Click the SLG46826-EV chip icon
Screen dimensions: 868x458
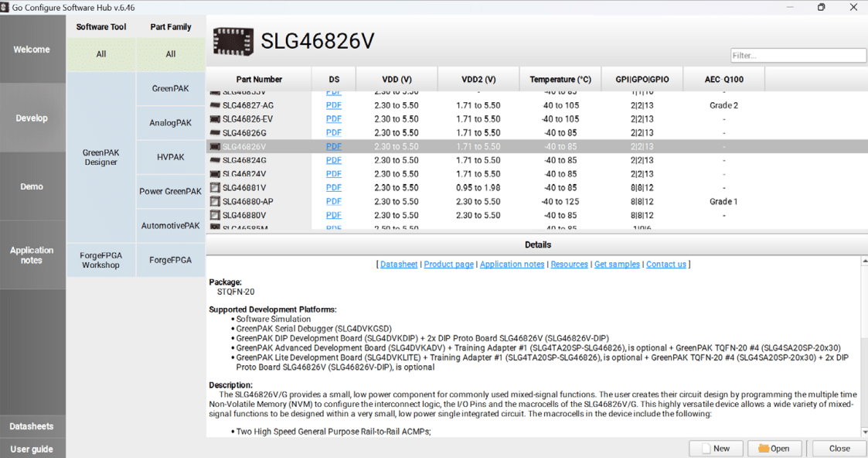coord(215,119)
